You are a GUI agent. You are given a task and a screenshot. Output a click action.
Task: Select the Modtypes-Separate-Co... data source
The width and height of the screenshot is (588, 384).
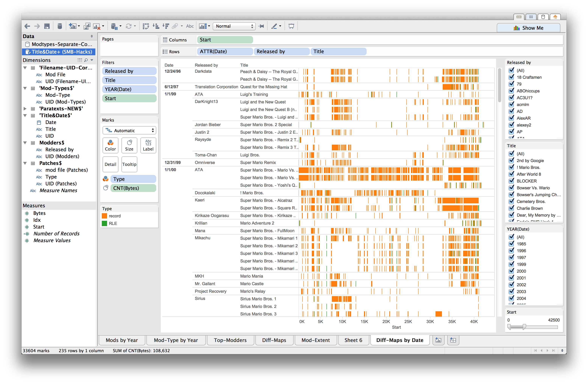pyautogui.click(x=59, y=44)
